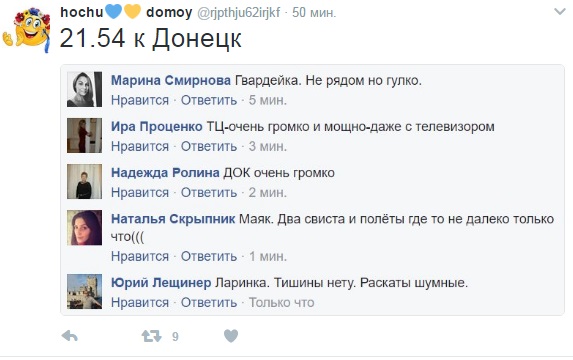573x360 pixels.
Task: Click the reply arrow icon under tweet
Action: coord(69,336)
